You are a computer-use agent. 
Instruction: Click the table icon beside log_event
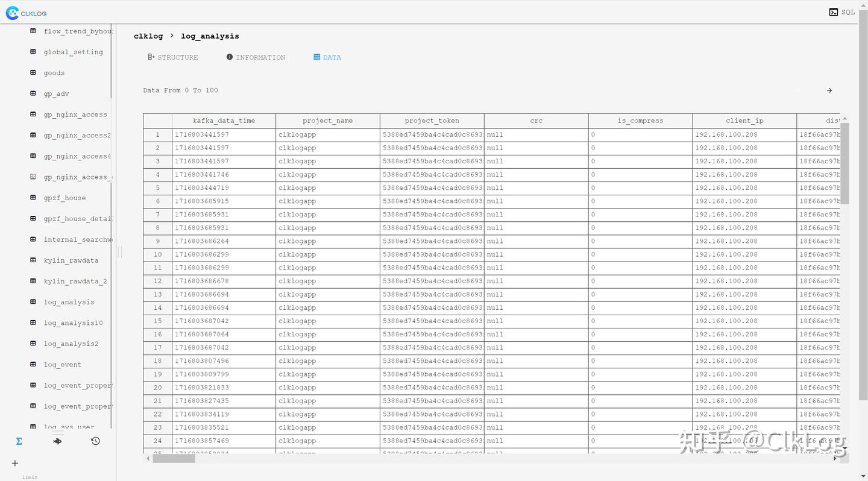tap(33, 364)
